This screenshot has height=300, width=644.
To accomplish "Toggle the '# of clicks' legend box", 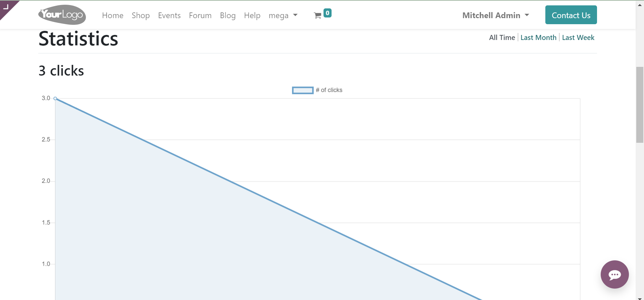I will 303,90.
